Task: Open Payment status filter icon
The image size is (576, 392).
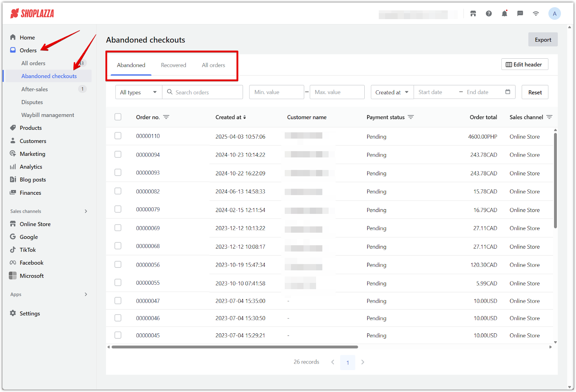Action: click(x=411, y=117)
